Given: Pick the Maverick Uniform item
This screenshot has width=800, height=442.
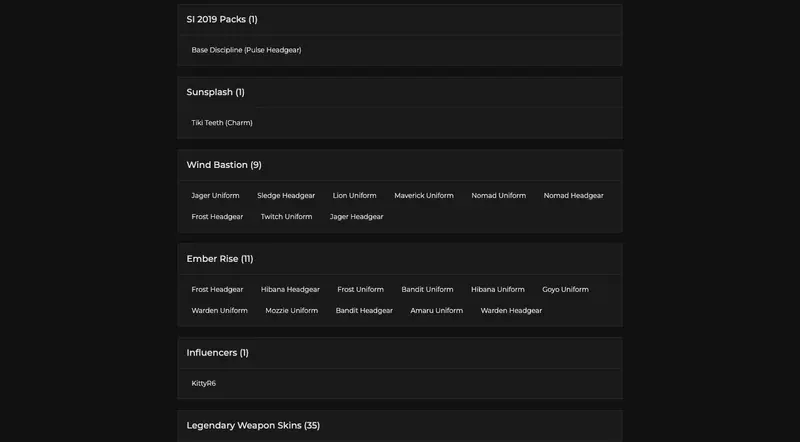Looking at the screenshot, I should [x=424, y=196].
